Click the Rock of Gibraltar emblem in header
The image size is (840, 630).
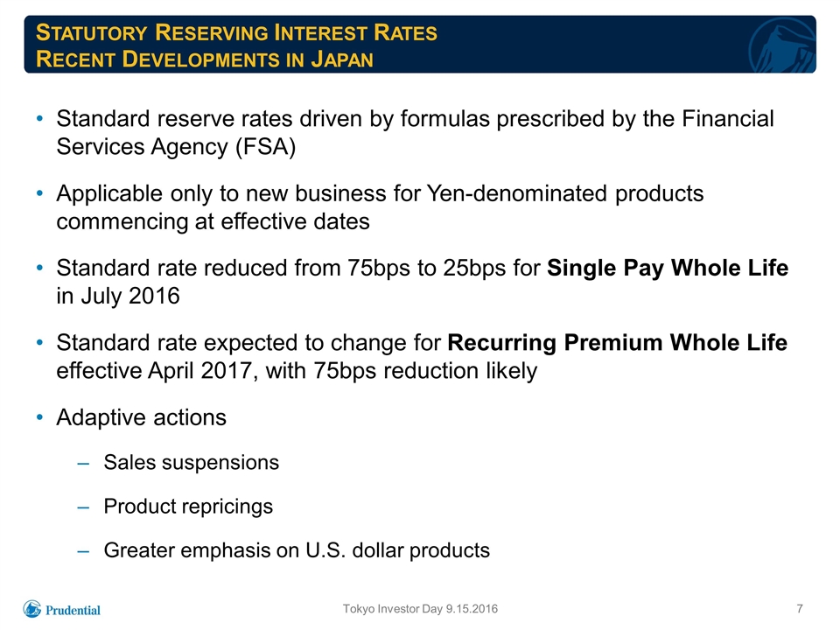(x=781, y=45)
